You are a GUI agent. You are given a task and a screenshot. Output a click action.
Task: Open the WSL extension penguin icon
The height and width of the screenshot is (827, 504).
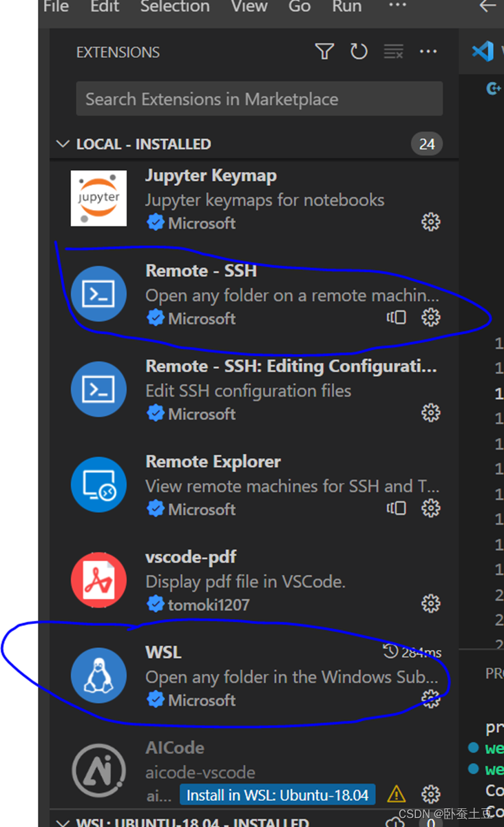pos(98,676)
